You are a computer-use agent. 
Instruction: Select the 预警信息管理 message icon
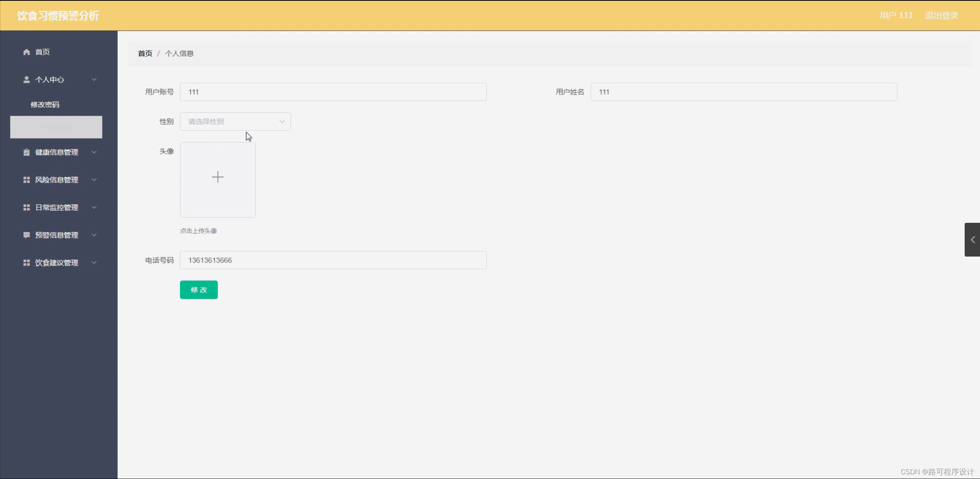tap(26, 235)
